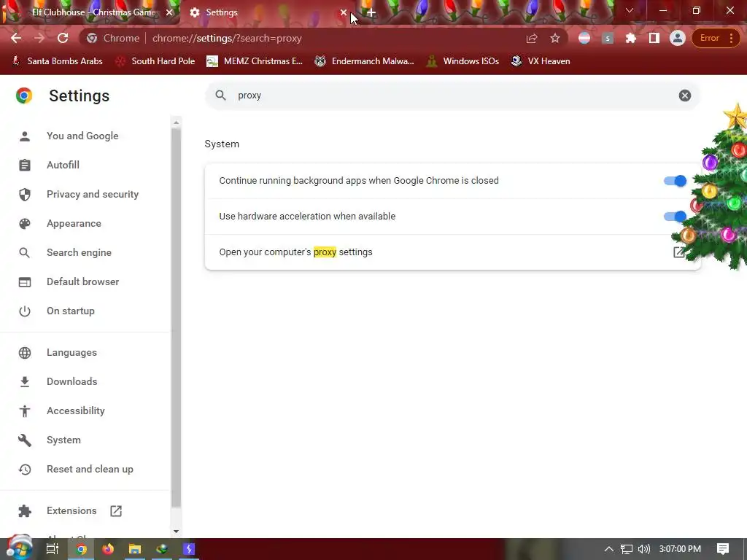
Task: Open the tab search chevron
Action: pos(630,10)
